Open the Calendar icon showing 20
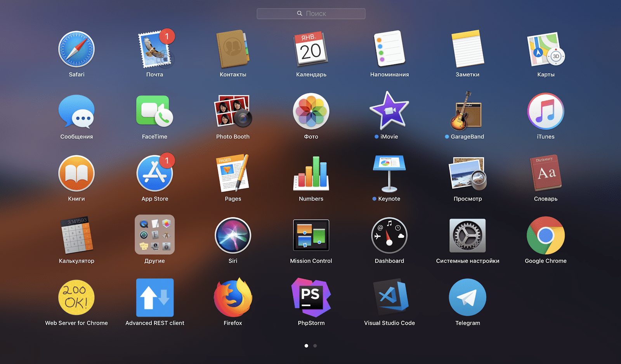The image size is (621, 364). (311, 49)
